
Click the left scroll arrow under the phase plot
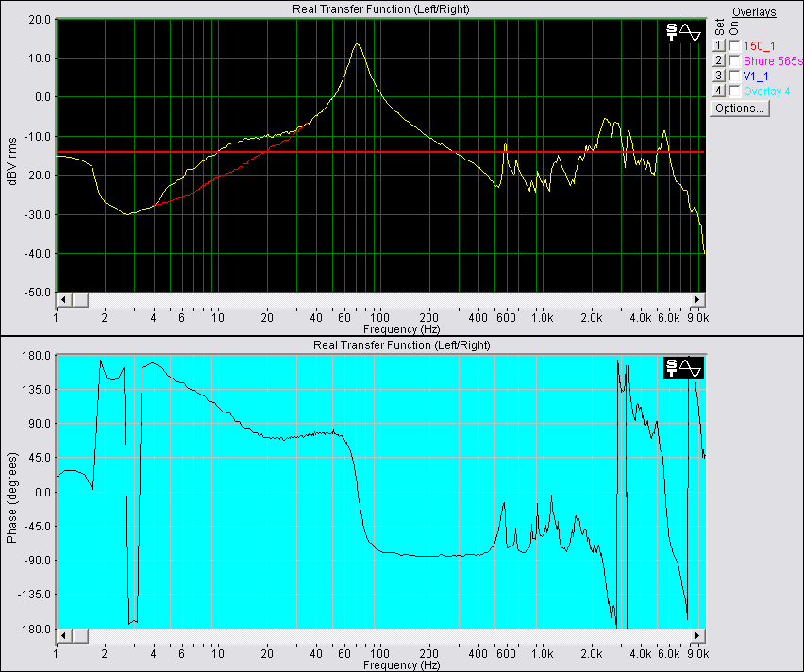point(63,636)
